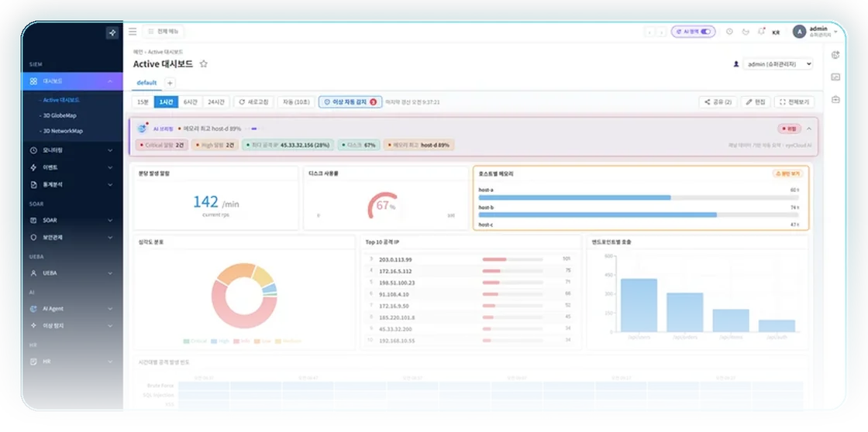Click the 원인 보기 button on memory card
868x432 pixels.
click(787, 173)
